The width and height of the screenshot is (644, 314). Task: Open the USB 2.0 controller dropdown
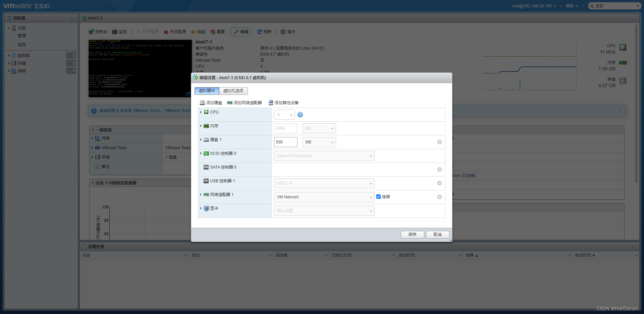pyautogui.click(x=324, y=183)
